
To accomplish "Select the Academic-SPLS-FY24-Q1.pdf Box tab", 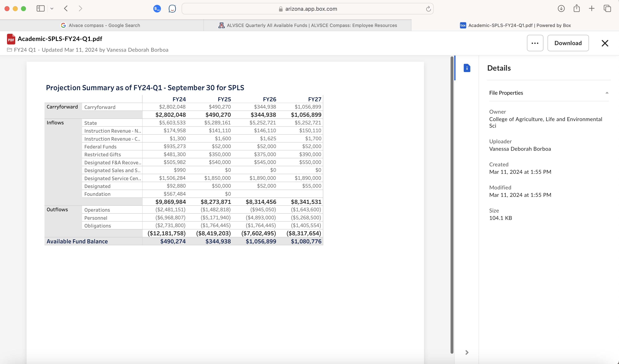I will click(x=515, y=25).
